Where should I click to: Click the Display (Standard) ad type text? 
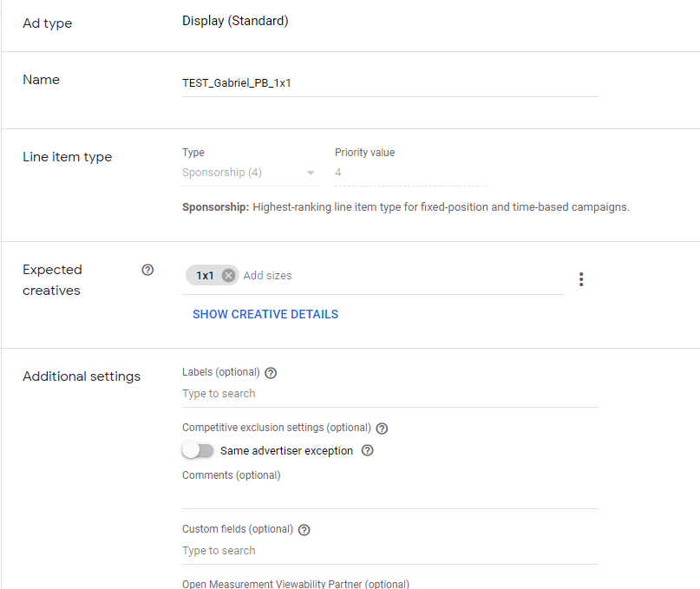coord(235,21)
